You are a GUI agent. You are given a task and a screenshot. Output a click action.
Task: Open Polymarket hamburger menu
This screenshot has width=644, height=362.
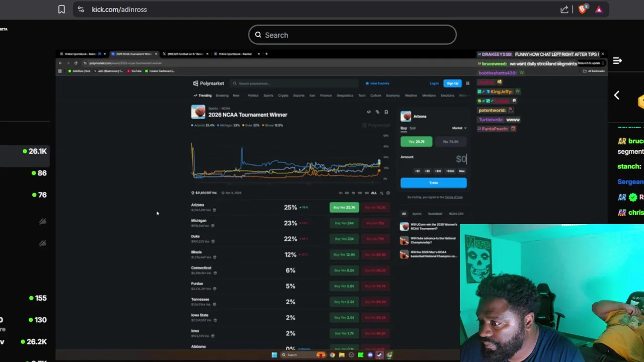coord(467,83)
